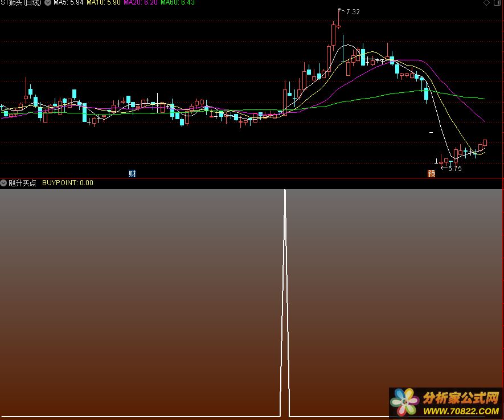Image resolution: width=504 pixels, height=420 pixels.
Task: Expand the 飚升买点 indicator dropdown arrow
Action: tap(4, 183)
